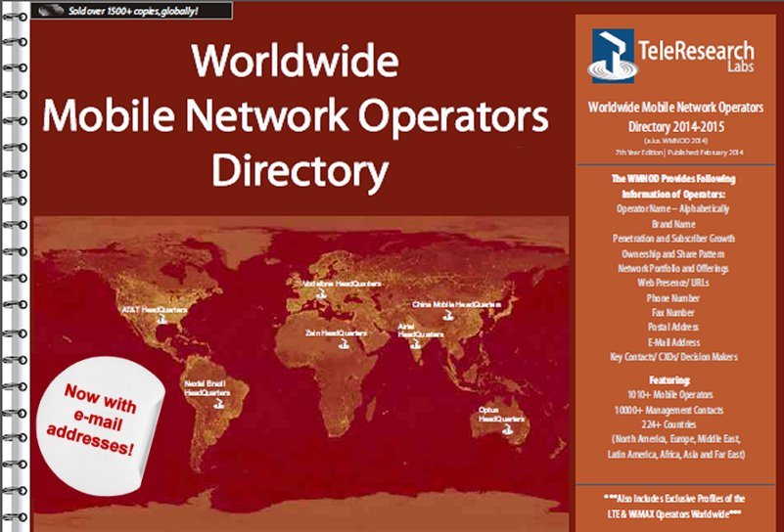
Task: Click 'Brand Name' list entry
Action: [x=673, y=224]
